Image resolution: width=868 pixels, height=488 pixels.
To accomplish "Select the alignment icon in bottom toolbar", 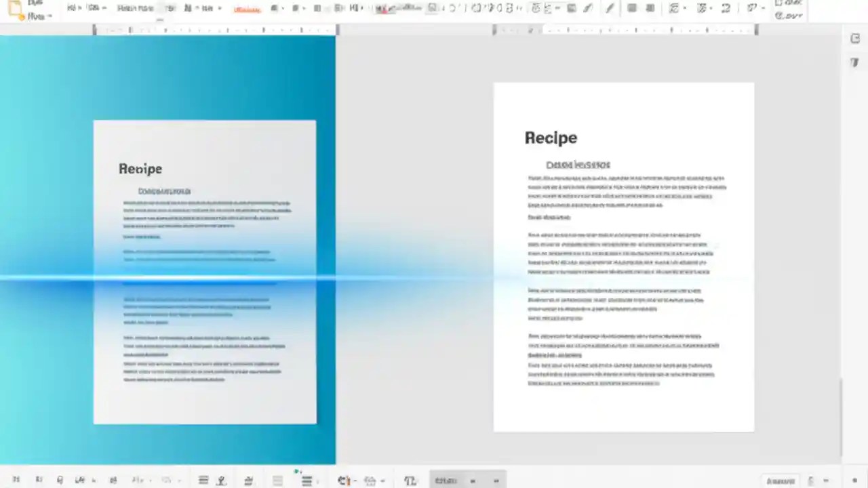I will [x=203, y=480].
